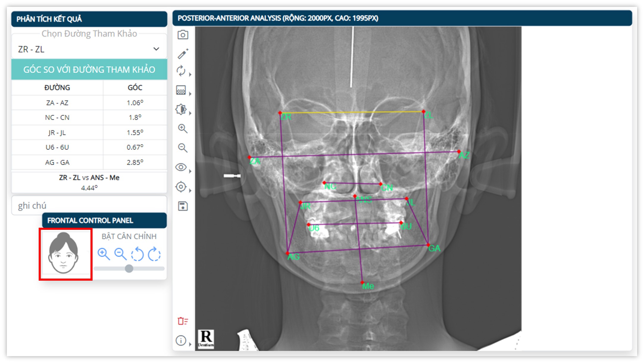Screen dimensions: 644x363
Task: Select the pencil drawing tool
Action: [183, 54]
